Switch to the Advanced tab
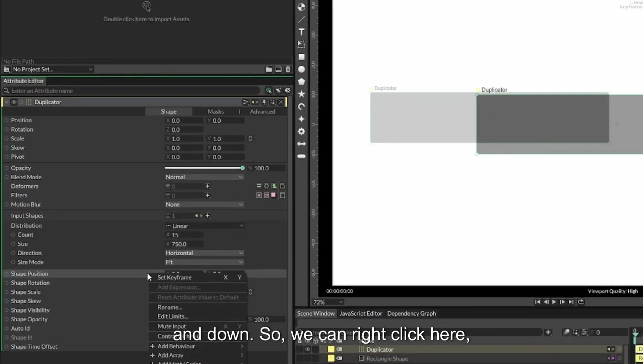 [x=263, y=111]
